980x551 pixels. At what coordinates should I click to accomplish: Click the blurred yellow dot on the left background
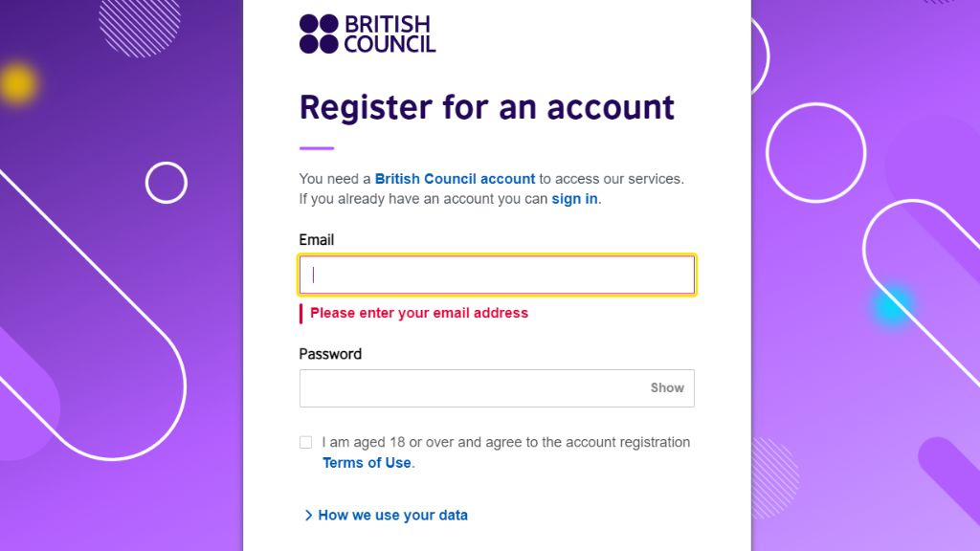tap(17, 83)
